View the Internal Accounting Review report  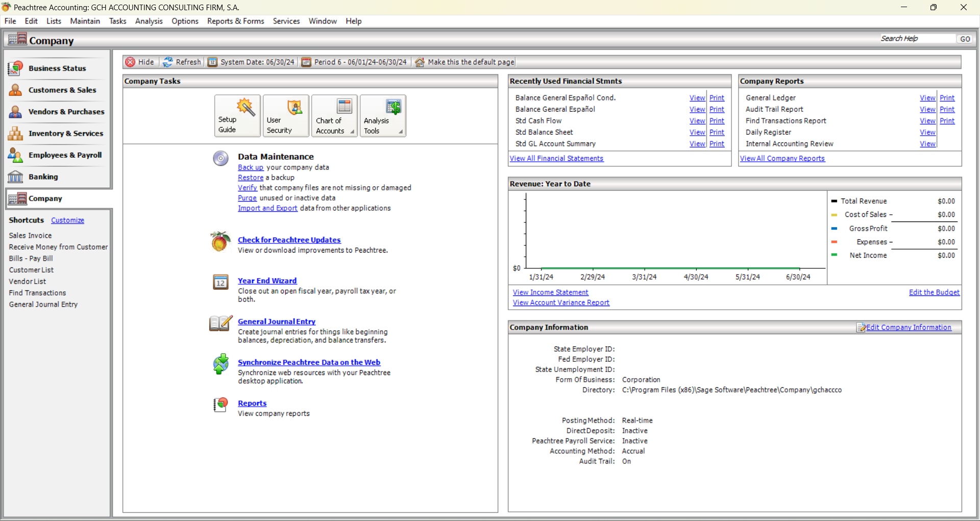click(x=927, y=144)
